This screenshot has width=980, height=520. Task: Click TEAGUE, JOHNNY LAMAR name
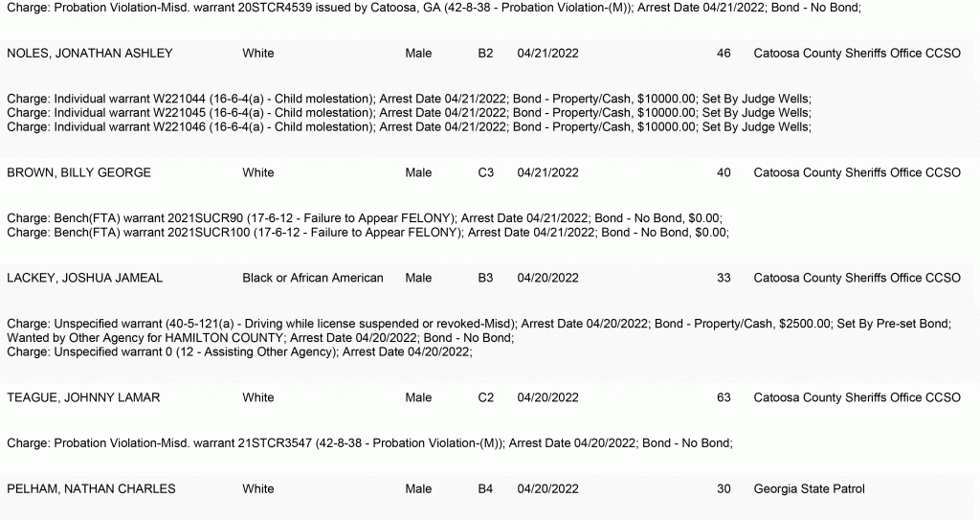[x=83, y=397]
